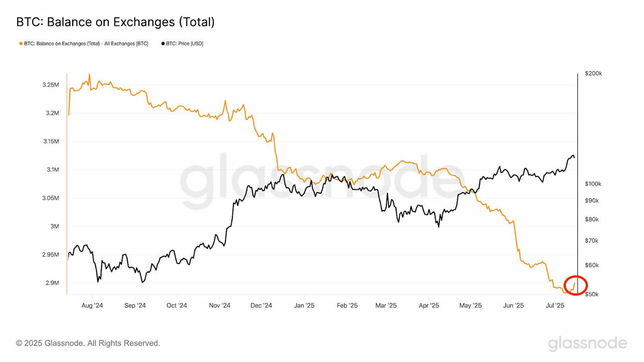Select the Apr '25 x-axis label

tap(428, 305)
